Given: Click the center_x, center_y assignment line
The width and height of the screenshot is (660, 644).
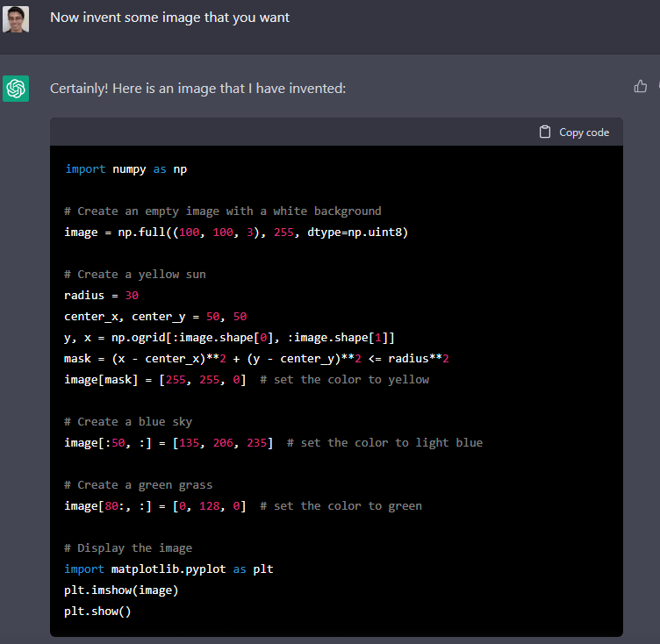Looking at the screenshot, I should pos(155,316).
